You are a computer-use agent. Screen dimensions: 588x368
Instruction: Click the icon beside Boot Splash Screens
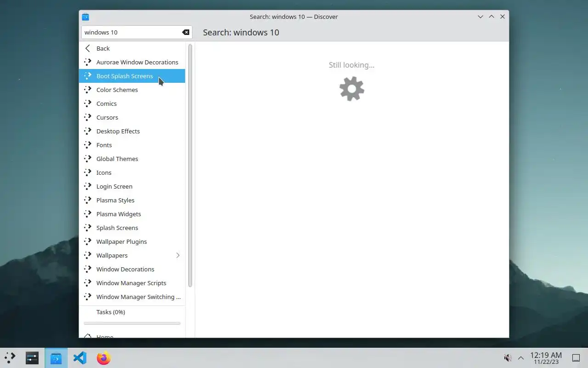tap(88, 76)
